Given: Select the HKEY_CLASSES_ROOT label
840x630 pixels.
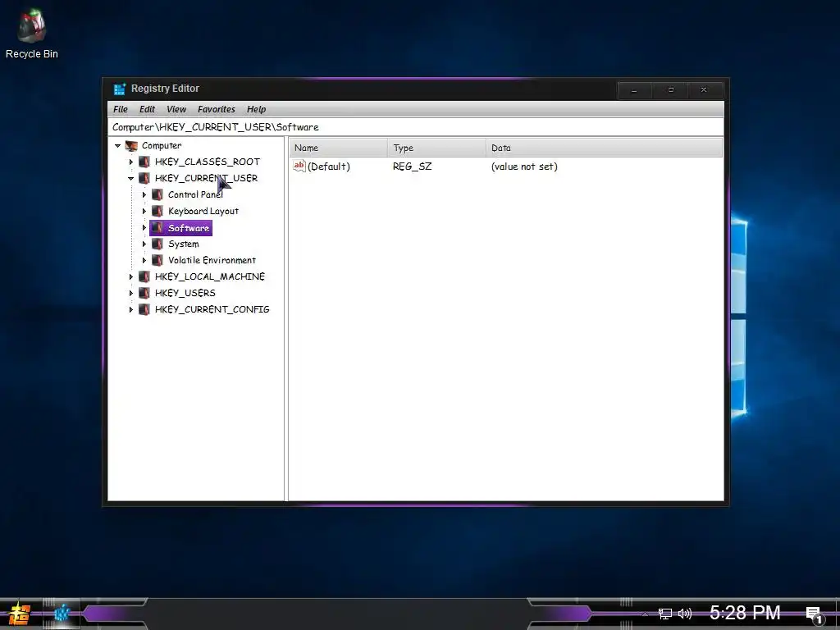Looking at the screenshot, I should click(208, 162).
